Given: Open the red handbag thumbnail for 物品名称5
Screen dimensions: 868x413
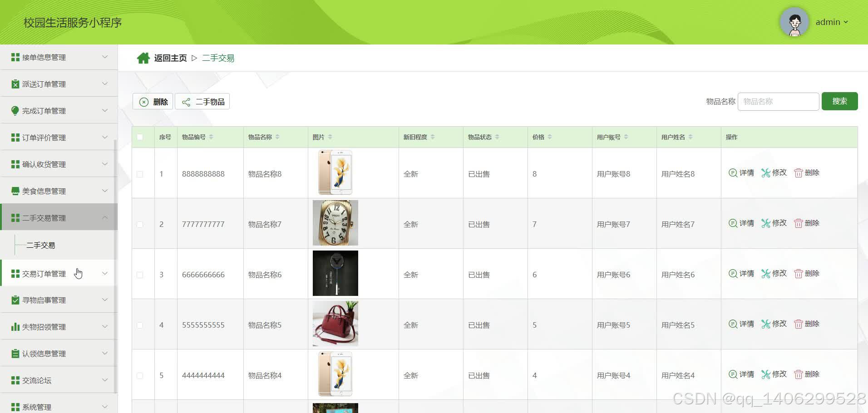Looking at the screenshot, I should (x=335, y=324).
